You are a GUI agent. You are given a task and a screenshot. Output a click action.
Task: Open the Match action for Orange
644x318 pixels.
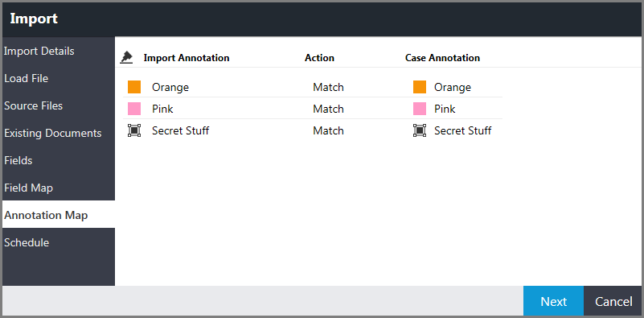click(x=328, y=87)
